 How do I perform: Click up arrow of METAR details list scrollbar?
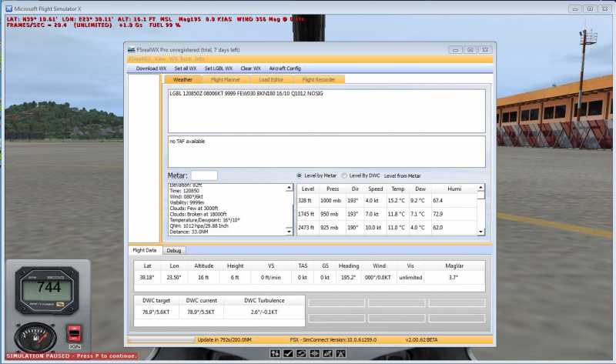tap(290, 188)
